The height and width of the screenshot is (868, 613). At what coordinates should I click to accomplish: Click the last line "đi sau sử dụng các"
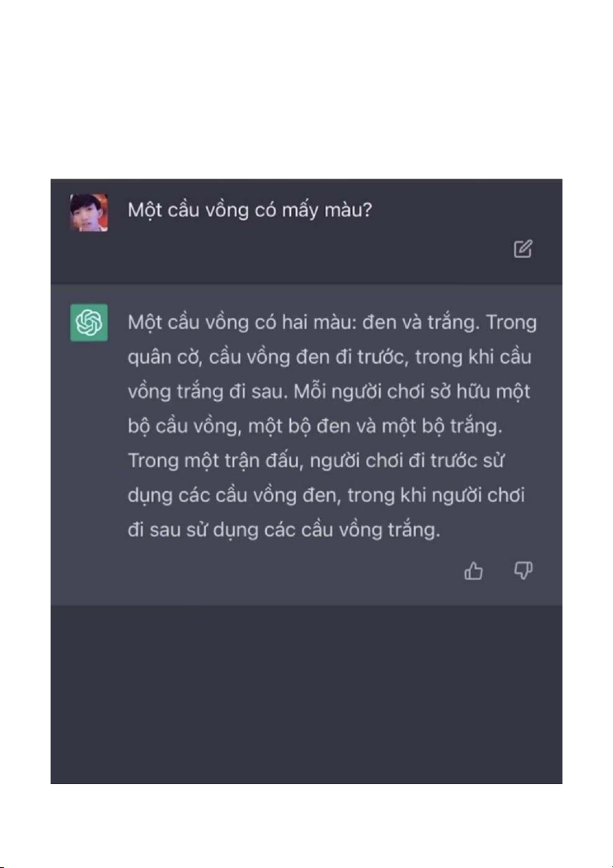click(284, 531)
